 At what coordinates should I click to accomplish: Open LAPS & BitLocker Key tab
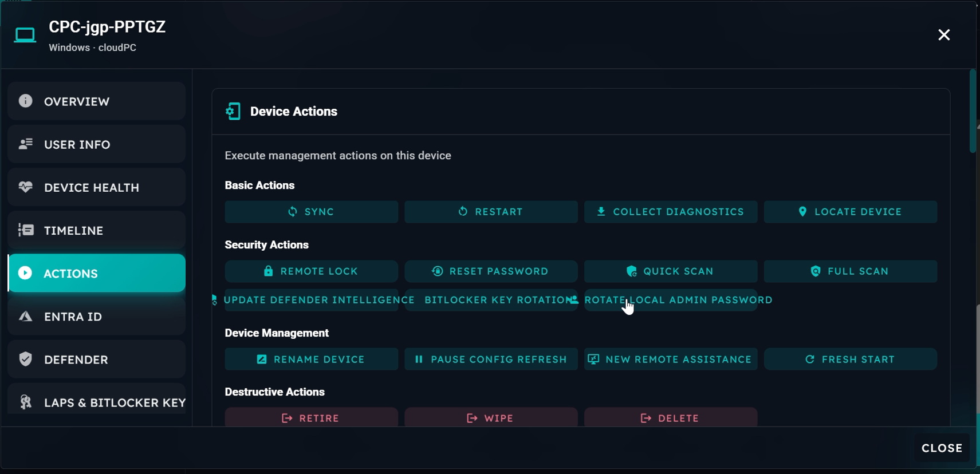[x=96, y=402]
